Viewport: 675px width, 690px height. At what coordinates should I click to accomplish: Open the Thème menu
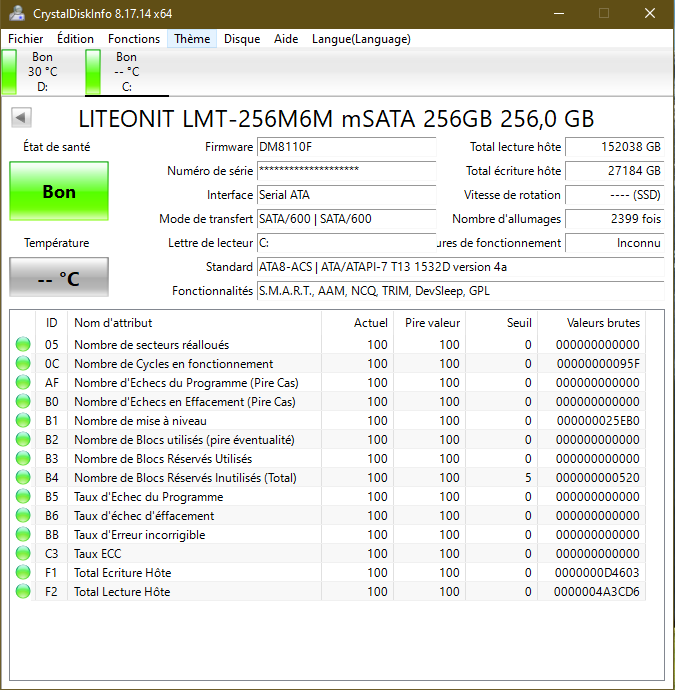point(191,39)
